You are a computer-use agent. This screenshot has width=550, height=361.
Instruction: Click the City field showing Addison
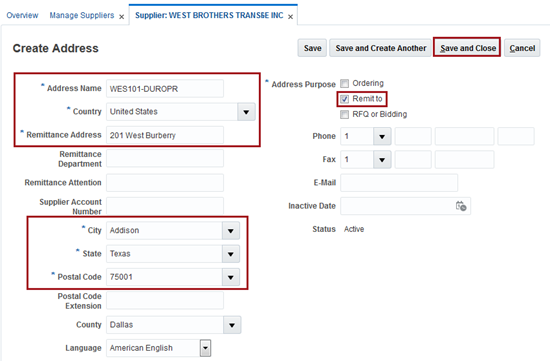[x=164, y=231]
